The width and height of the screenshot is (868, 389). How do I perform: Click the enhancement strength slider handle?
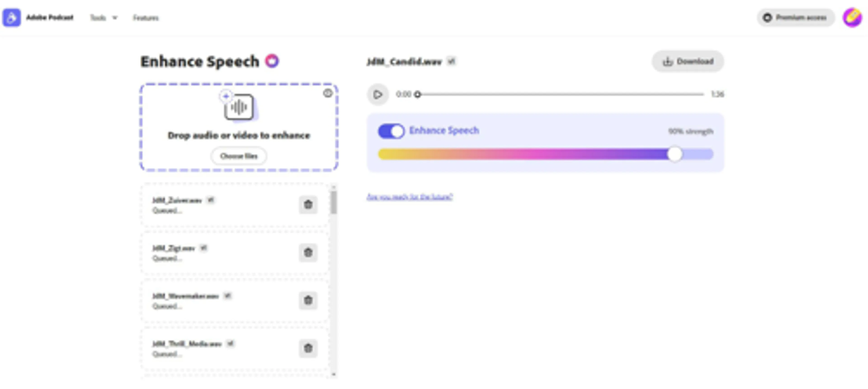[675, 154]
